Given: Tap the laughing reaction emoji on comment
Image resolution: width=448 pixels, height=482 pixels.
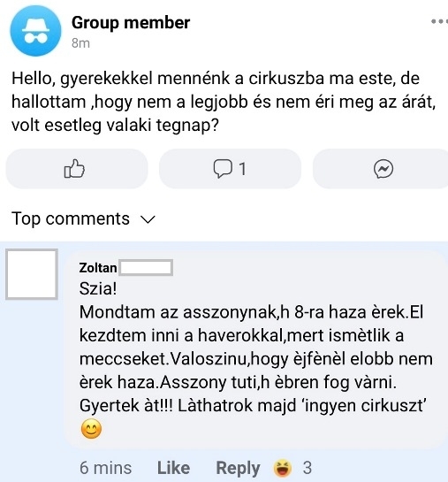Looking at the screenshot, I should tap(283, 468).
